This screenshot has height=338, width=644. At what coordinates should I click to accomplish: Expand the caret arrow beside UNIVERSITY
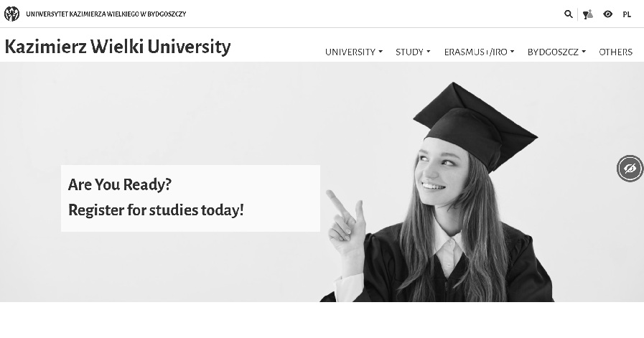pos(381,52)
